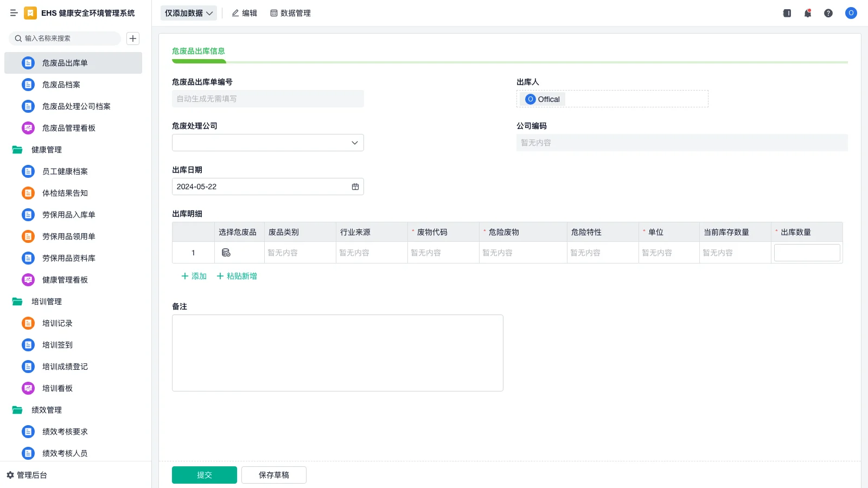This screenshot has width=868, height=488.
Task: Click the 选择危废品 picker icon in row 1
Action: coord(225,252)
